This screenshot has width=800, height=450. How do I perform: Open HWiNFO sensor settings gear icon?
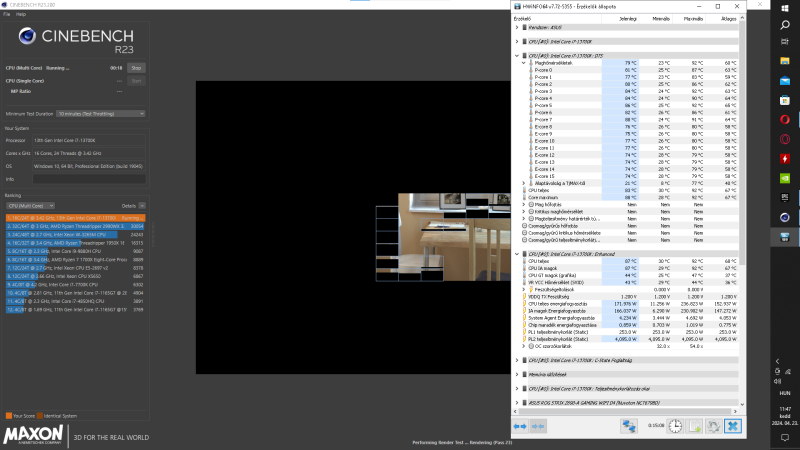(713, 426)
